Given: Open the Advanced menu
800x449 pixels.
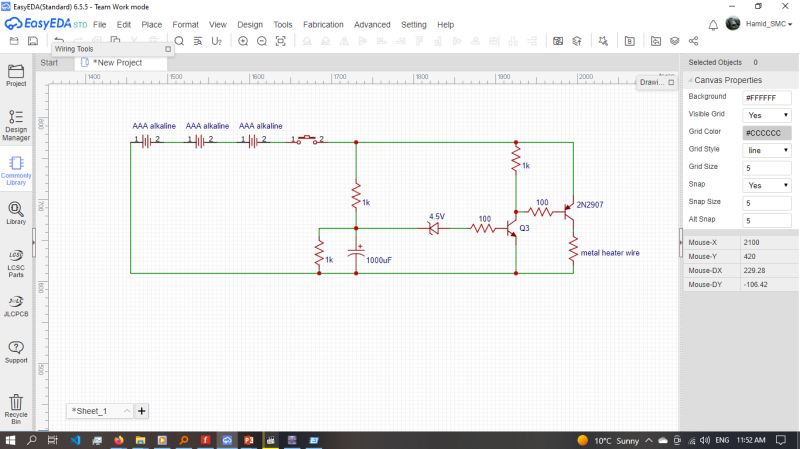Looking at the screenshot, I should (372, 24).
